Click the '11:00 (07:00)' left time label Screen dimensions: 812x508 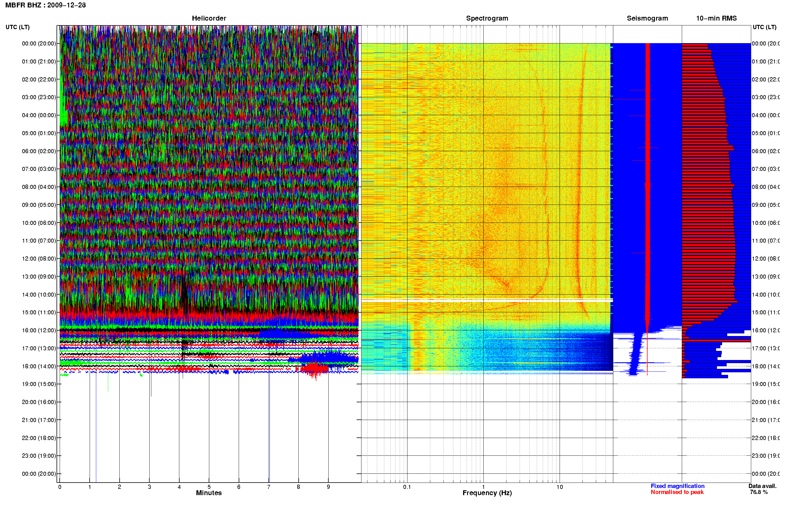(39, 241)
